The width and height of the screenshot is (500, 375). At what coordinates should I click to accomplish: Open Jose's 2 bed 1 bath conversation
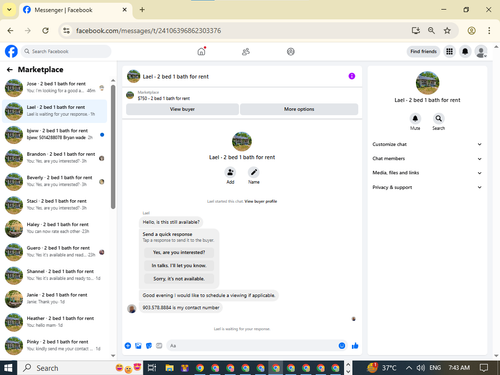[55, 88]
